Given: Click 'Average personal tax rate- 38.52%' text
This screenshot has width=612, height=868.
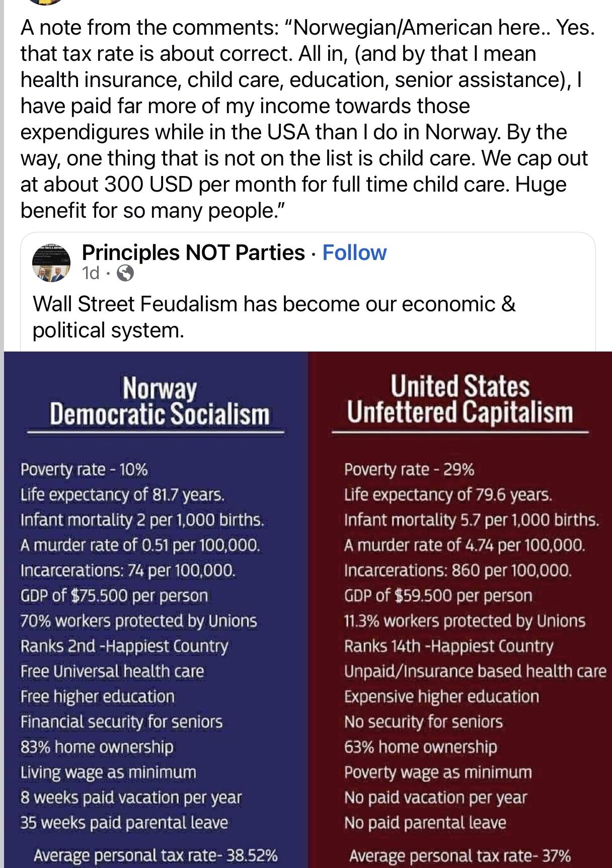Looking at the screenshot, I should coord(156,855).
